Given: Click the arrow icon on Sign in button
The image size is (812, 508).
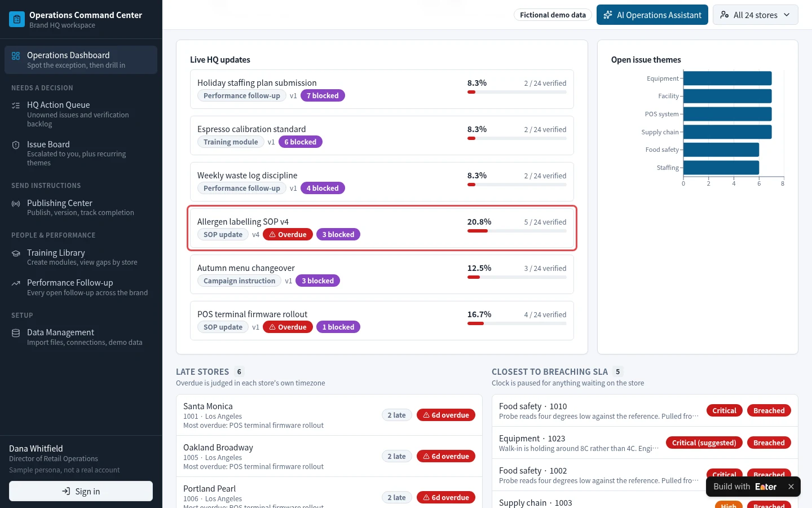Looking at the screenshot, I should (x=67, y=492).
